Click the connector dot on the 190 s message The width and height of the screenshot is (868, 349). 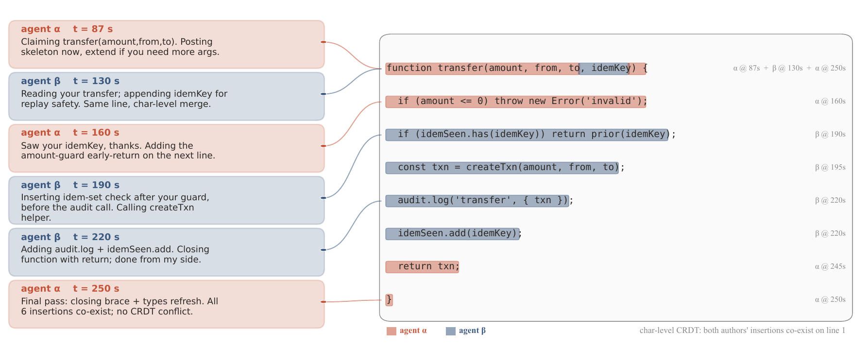tap(323, 198)
